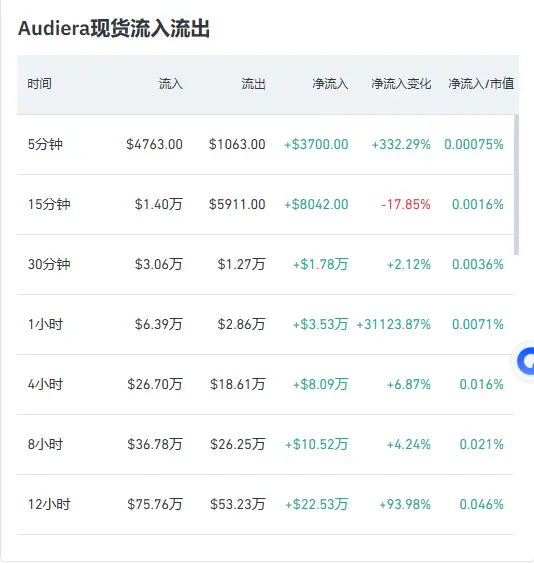Click outflow value $53.23万
Screen dimensions: 534x563
[x=238, y=504]
